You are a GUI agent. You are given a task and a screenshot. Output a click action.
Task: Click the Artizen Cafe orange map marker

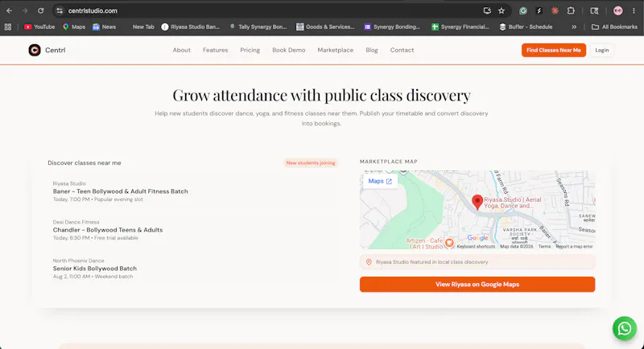pos(449,243)
